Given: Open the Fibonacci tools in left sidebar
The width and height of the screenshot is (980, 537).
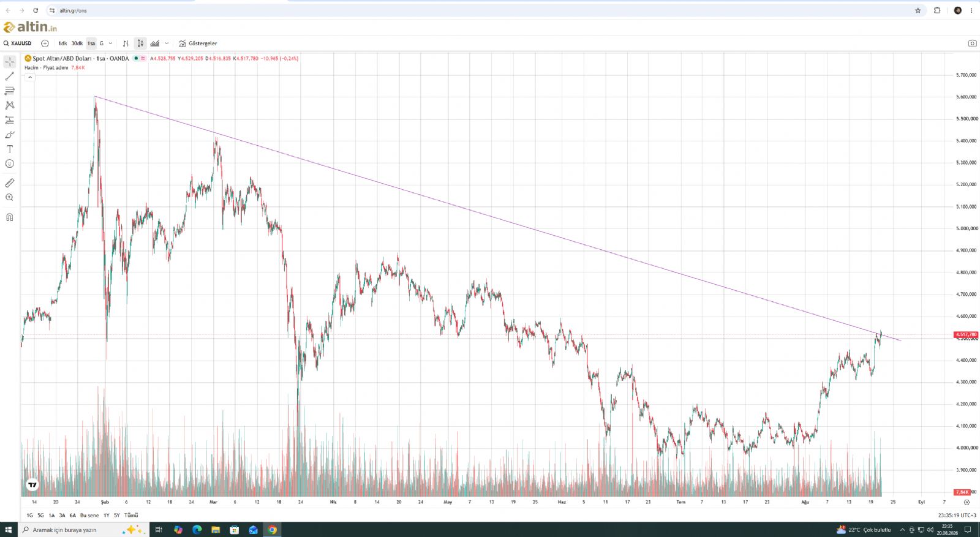Looking at the screenshot, I should tap(10, 91).
